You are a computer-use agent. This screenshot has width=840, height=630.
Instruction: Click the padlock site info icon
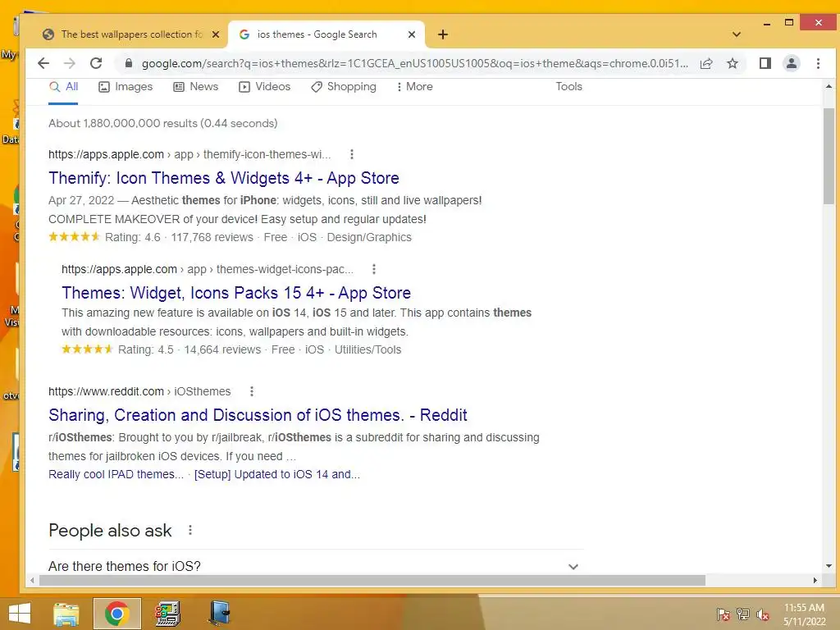click(x=129, y=63)
